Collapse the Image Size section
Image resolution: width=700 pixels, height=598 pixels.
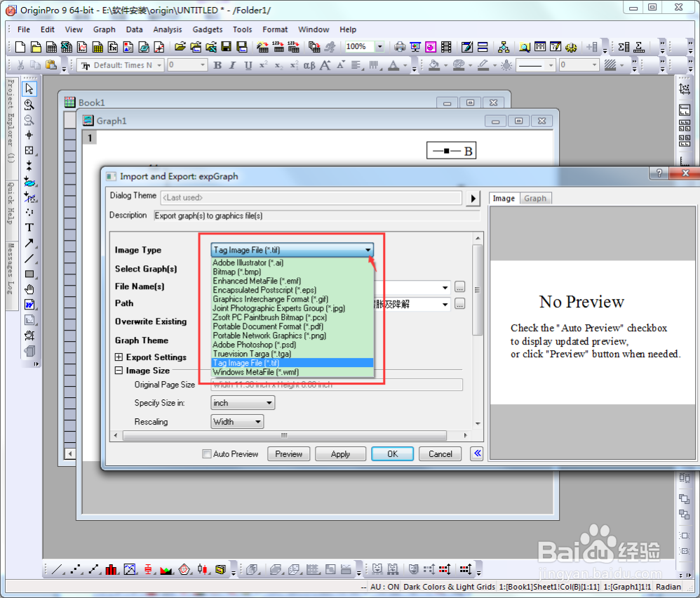click(x=119, y=370)
